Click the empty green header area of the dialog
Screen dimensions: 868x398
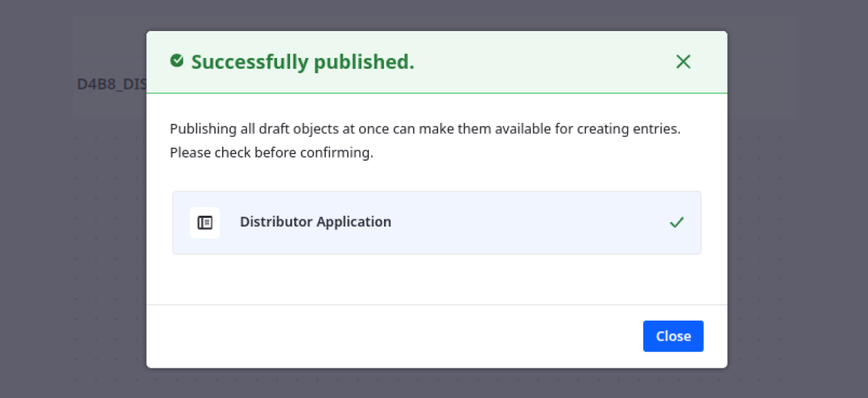click(x=542, y=62)
